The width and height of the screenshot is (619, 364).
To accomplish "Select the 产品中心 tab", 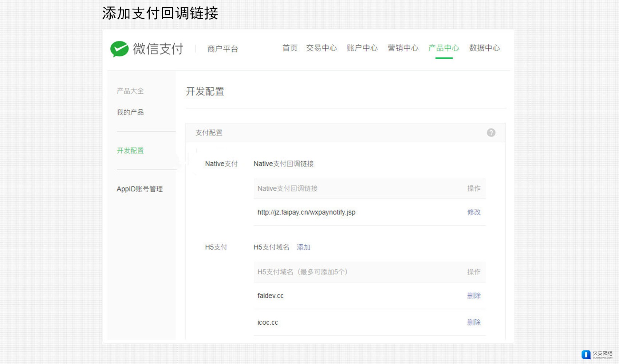I will [443, 48].
